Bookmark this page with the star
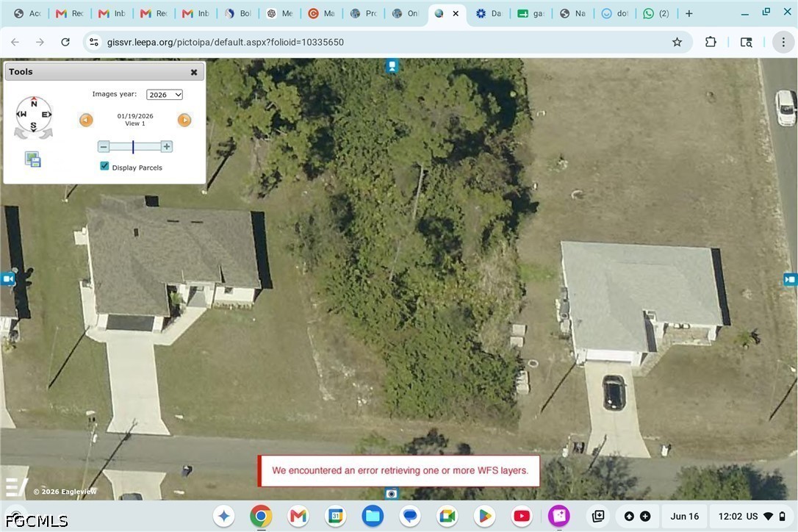Screen dimensions: 798x532 coord(677,43)
